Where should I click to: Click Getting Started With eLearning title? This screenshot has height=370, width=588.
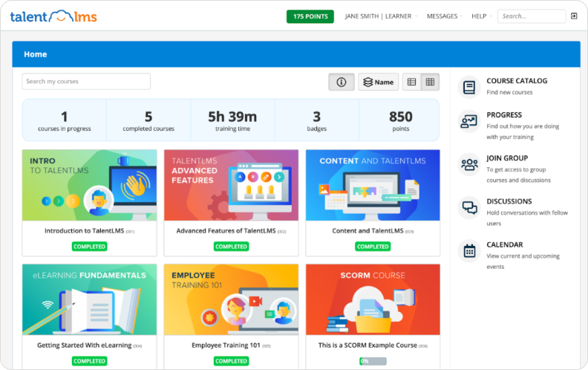[x=85, y=345]
